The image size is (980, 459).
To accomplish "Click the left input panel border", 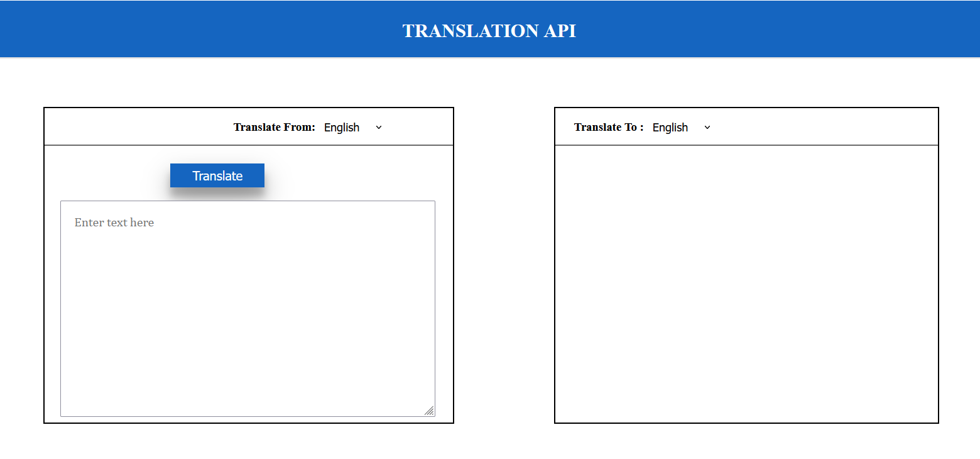I will [x=44, y=264].
